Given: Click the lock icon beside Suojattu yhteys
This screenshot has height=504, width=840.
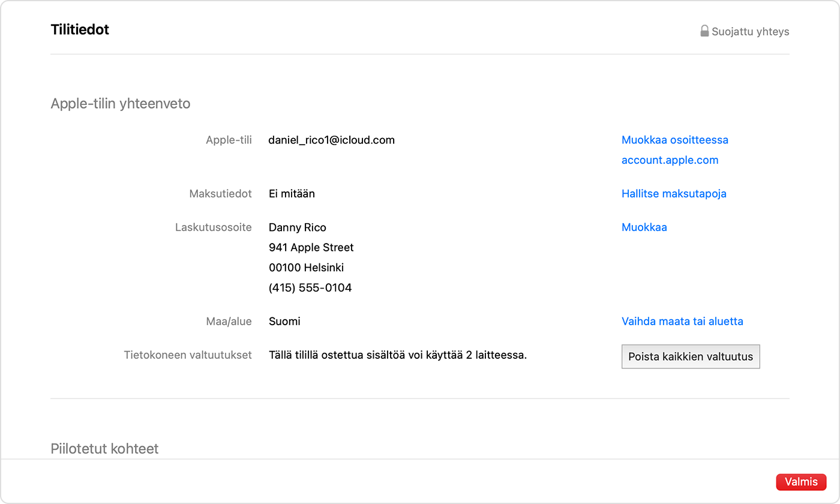Looking at the screenshot, I should 705,31.
